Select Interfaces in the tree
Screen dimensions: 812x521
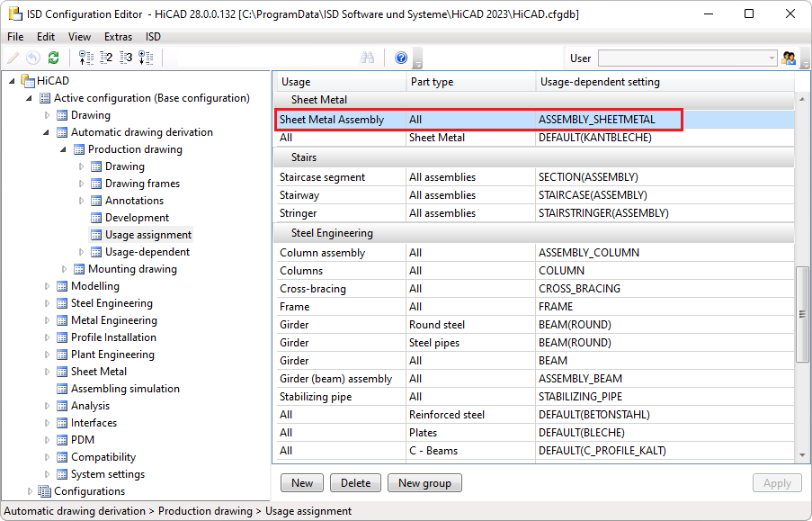pyautogui.click(x=94, y=423)
